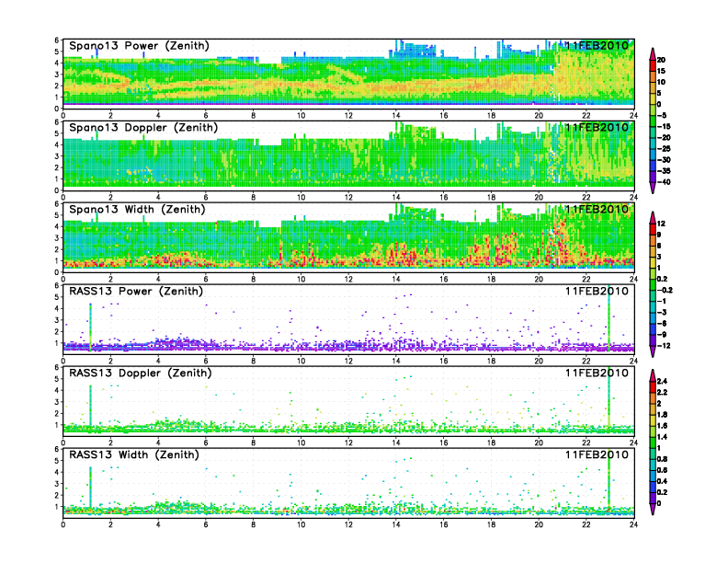This screenshot has width=728, height=563.
Task: Click the purple bottom arrow of bottom colorbar
Action: coord(653,510)
